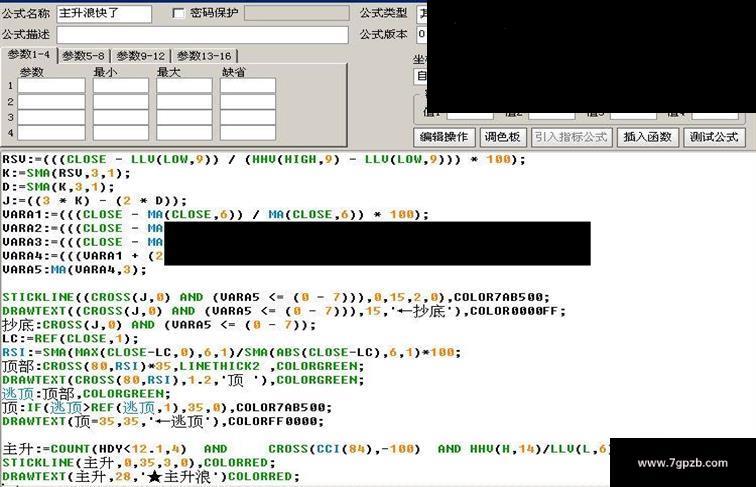Click the 缺省 field in row 4

(x=248, y=133)
